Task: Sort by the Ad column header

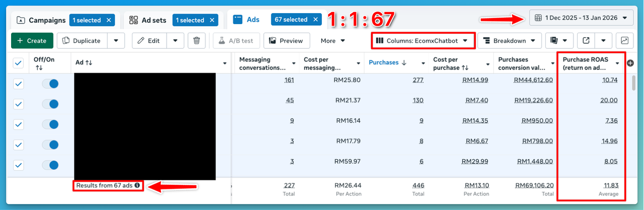Action: pos(84,63)
